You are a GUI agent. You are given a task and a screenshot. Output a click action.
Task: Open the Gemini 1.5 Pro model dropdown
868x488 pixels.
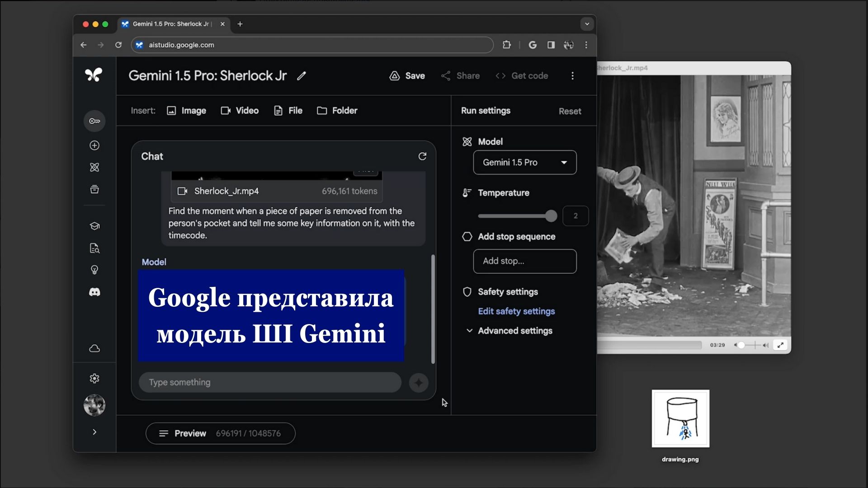click(525, 162)
